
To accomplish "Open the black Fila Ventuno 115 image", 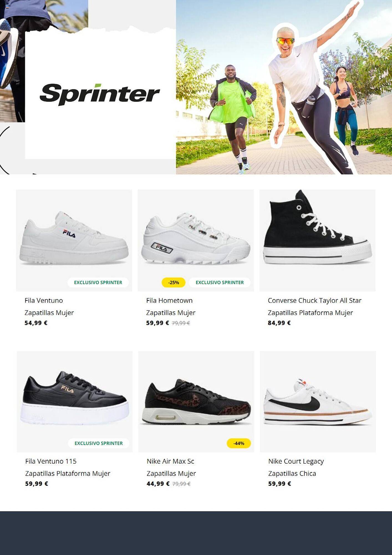I will 75,402.
